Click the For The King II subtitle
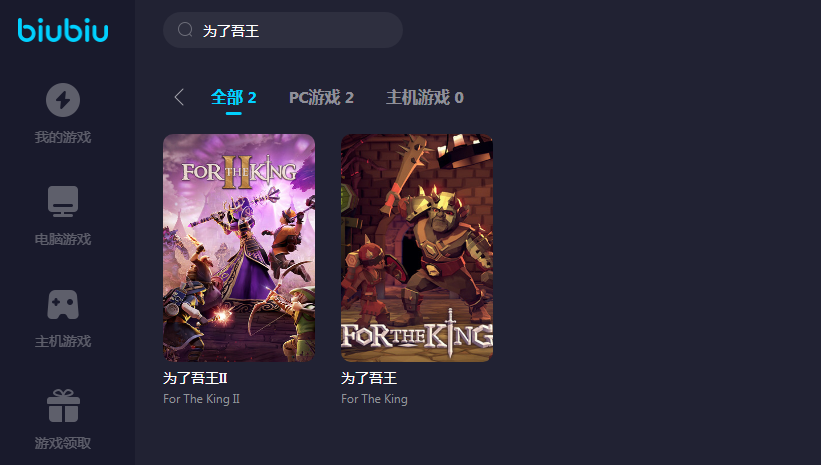The width and height of the screenshot is (821, 465). [202, 399]
